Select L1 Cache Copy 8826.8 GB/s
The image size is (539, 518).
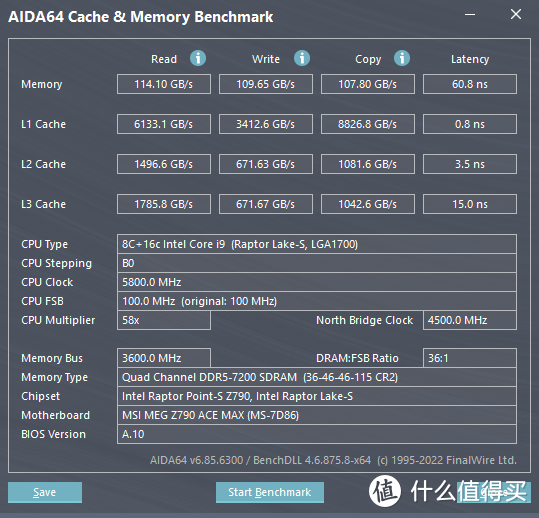(x=368, y=124)
